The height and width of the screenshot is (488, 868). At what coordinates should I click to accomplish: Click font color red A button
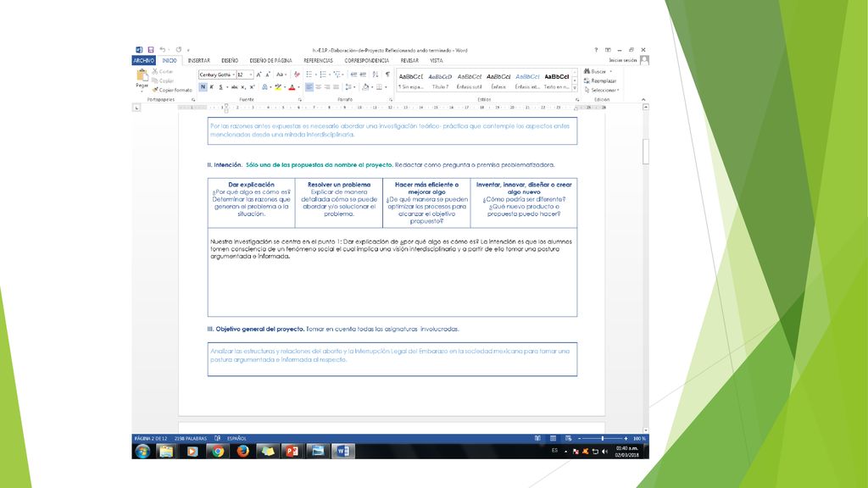tap(292, 87)
